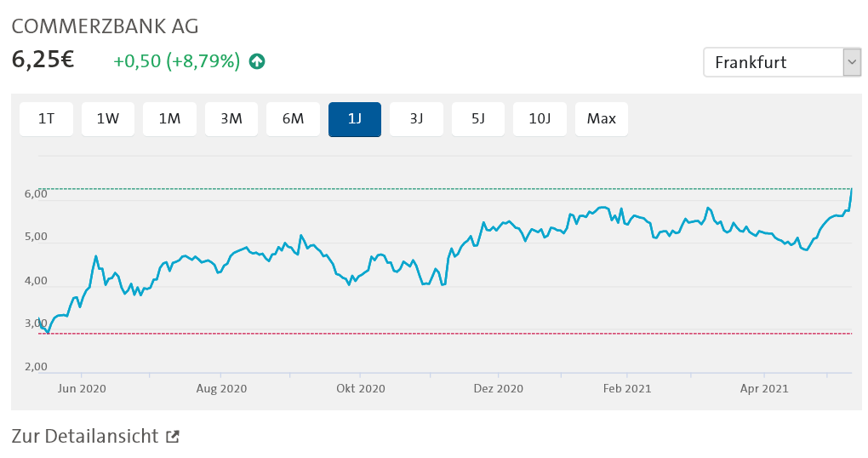Switch chart to 1W range

pyautogui.click(x=108, y=119)
